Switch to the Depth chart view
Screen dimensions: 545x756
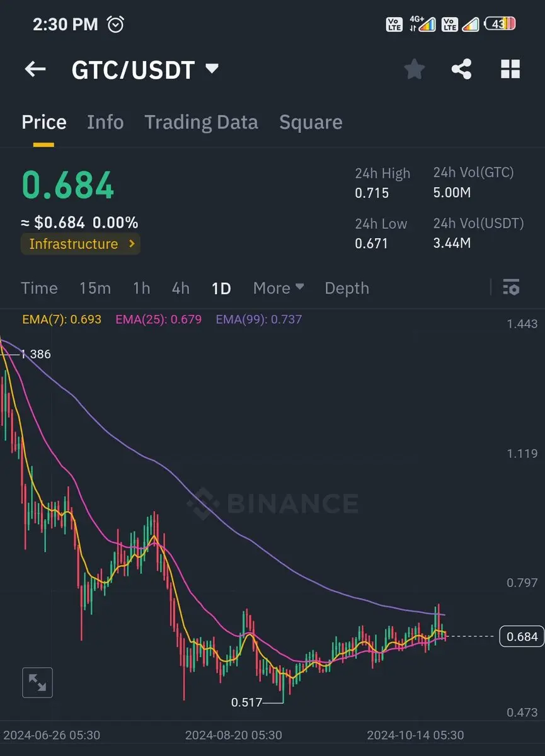click(x=347, y=288)
